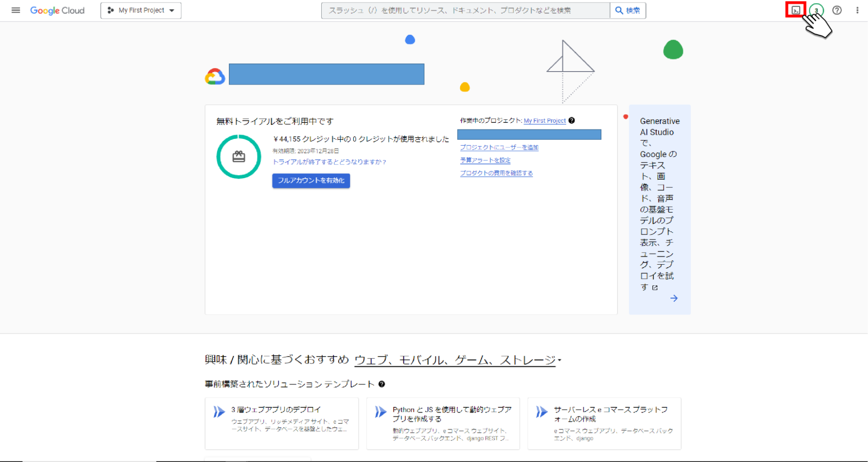This screenshot has width=868, height=462.
Task: Open the My First Project link
Action: (545, 121)
